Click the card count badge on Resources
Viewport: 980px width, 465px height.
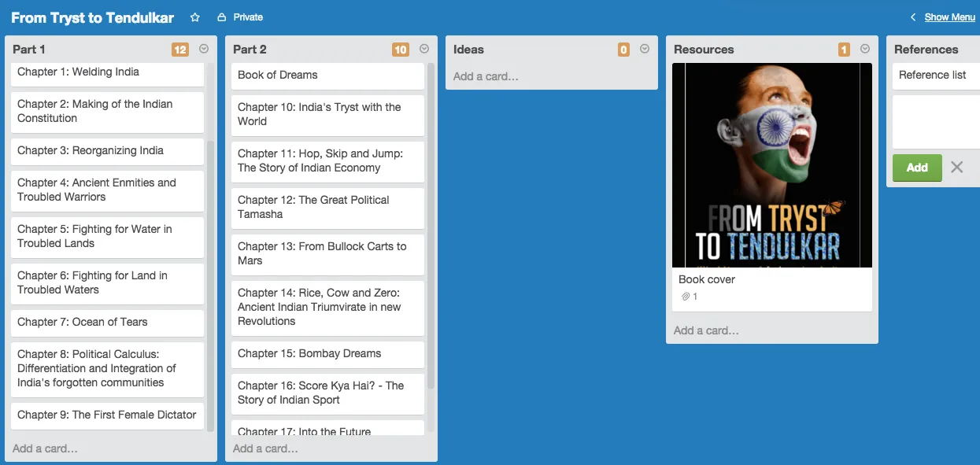(x=844, y=49)
